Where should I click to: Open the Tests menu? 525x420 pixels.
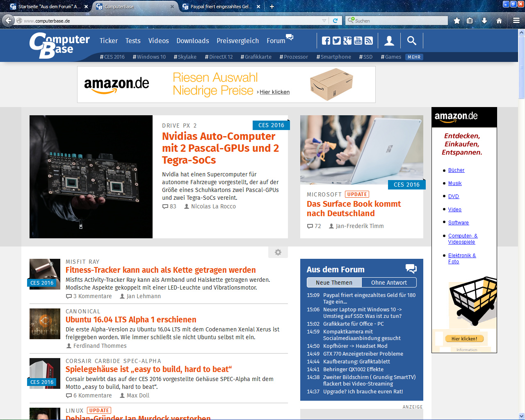pyautogui.click(x=133, y=41)
